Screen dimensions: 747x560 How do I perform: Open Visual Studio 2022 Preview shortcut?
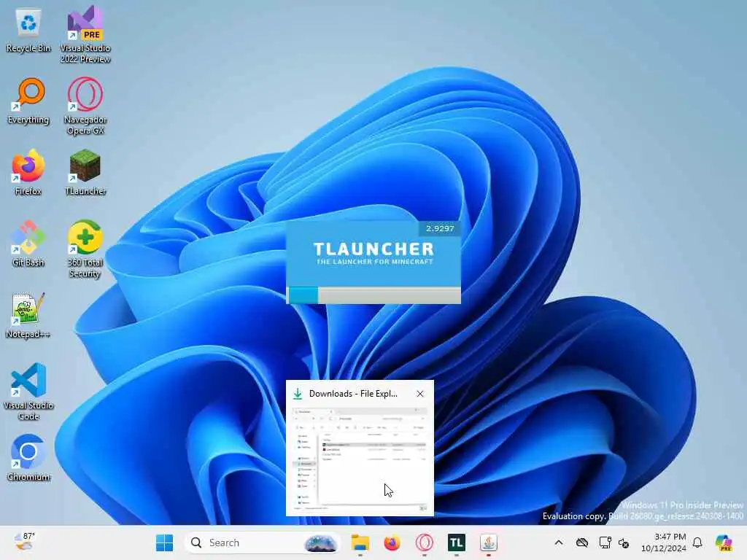click(x=85, y=34)
